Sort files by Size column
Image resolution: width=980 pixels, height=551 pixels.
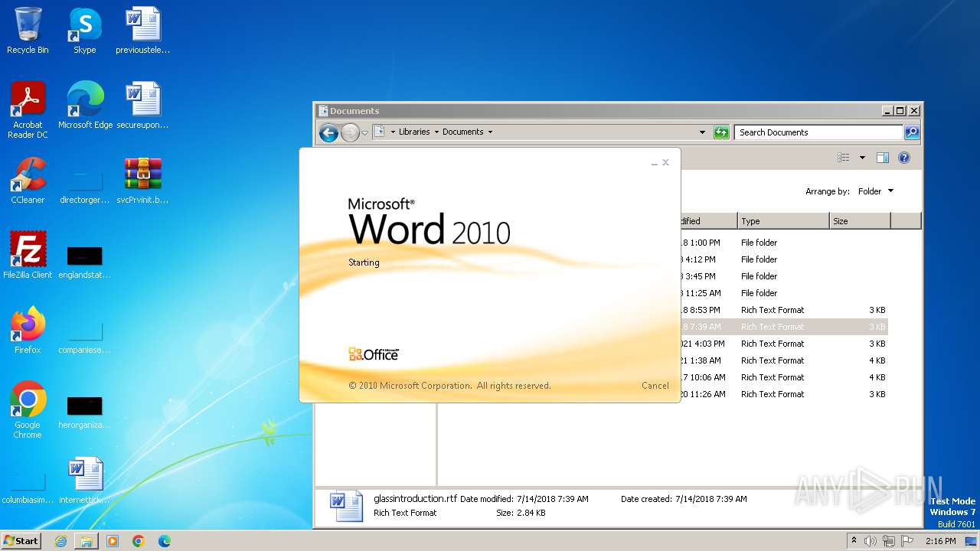pyautogui.click(x=860, y=221)
